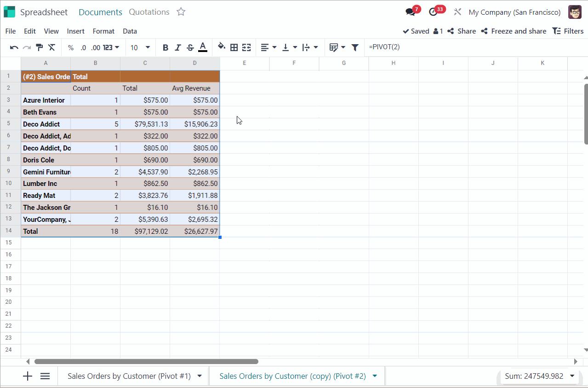
Task: Open the messages chat bubble icon
Action: (411, 12)
